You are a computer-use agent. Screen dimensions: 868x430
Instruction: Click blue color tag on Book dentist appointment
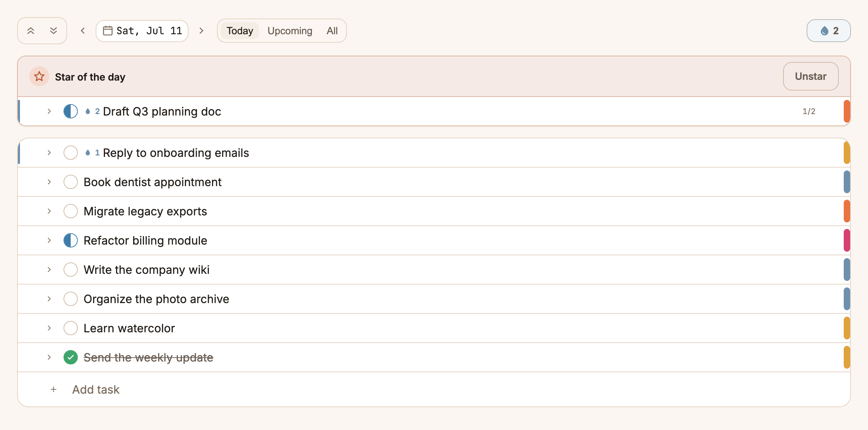pyautogui.click(x=847, y=182)
